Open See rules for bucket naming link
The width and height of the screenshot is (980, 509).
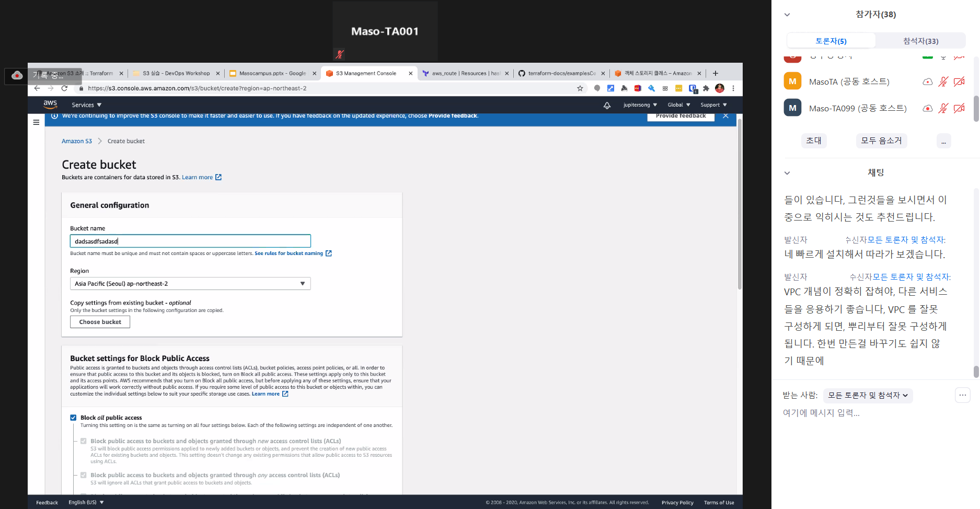coord(289,253)
